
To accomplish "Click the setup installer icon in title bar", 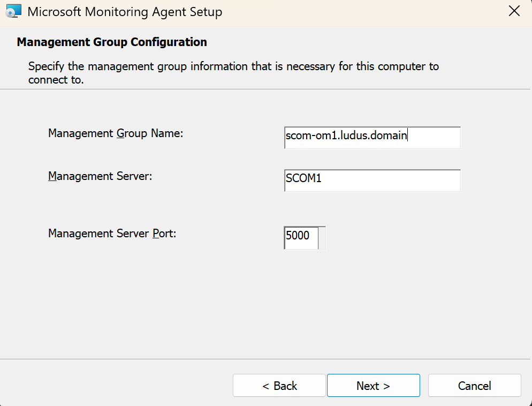I will [14, 11].
